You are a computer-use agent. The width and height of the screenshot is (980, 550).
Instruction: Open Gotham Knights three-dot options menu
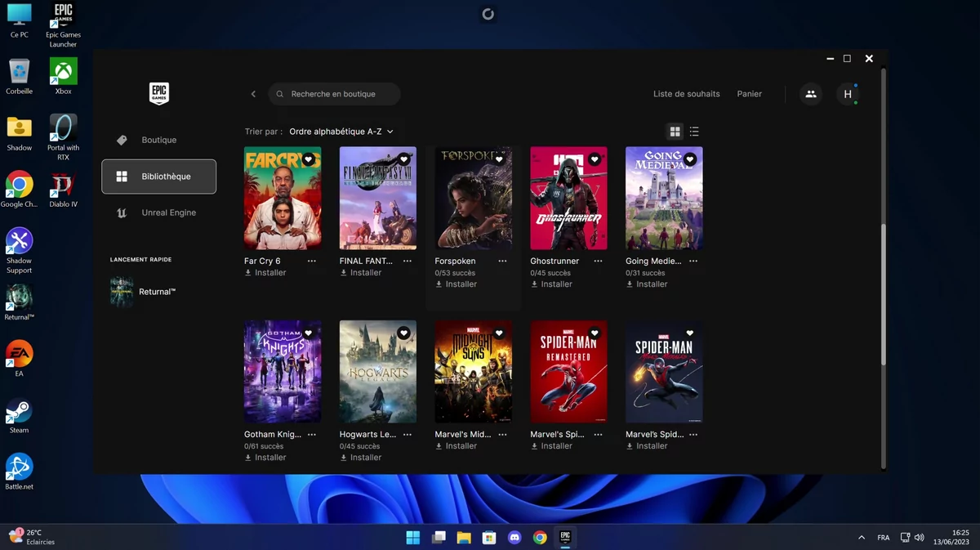pyautogui.click(x=312, y=435)
